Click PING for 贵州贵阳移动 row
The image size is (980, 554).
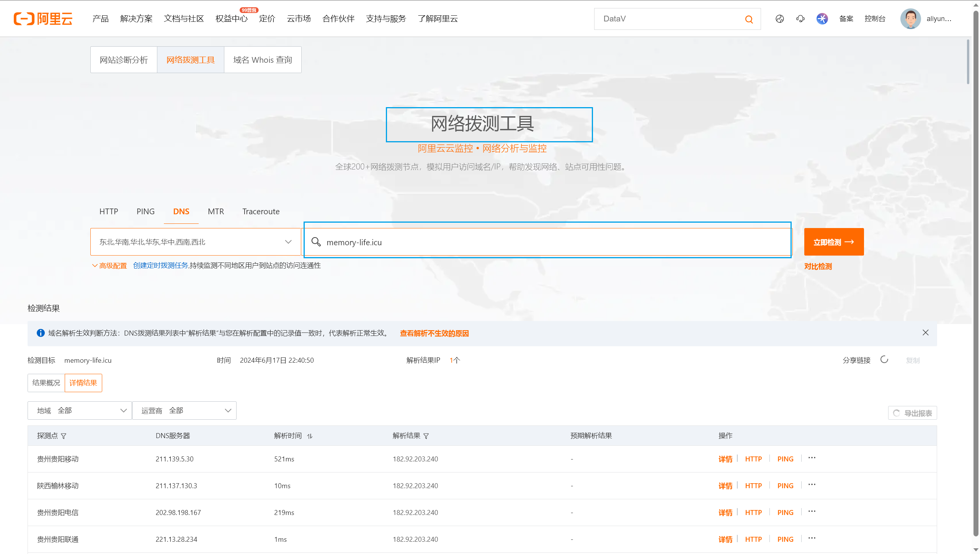click(x=785, y=459)
